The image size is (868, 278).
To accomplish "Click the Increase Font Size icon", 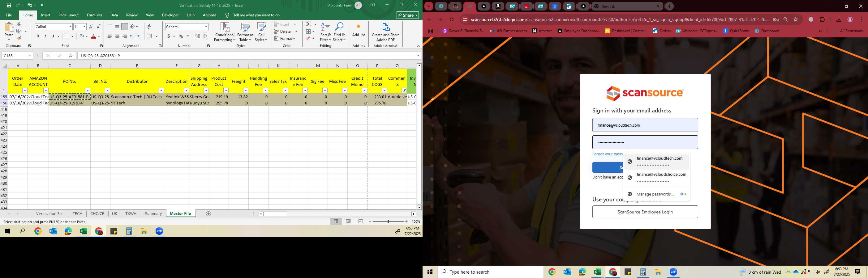I will [91, 27].
